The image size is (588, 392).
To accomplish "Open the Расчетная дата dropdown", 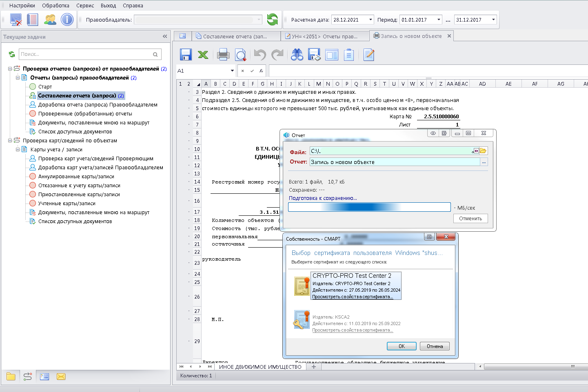I will click(371, 20).
